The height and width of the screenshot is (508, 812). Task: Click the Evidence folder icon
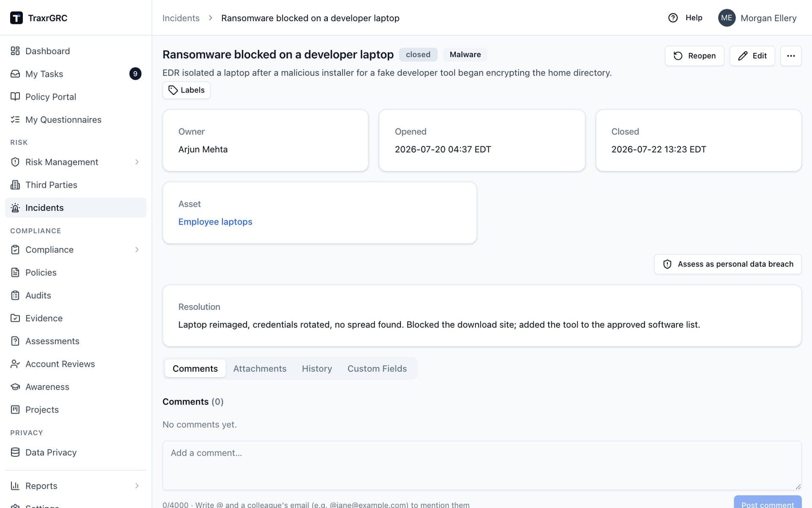coord(15,318)
